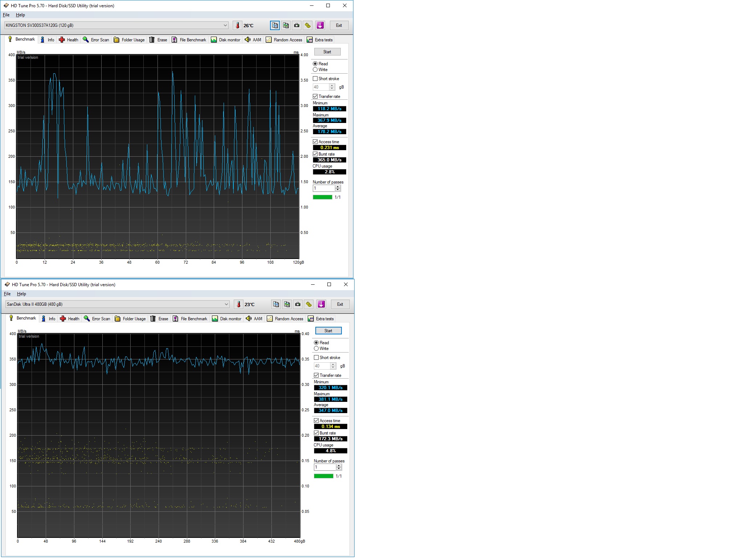Image resolution: width=749 pixels, height=560 pixels.
Task: Toggle Burst rate checkbox in bottom window
Action: (x=316, y=433)
